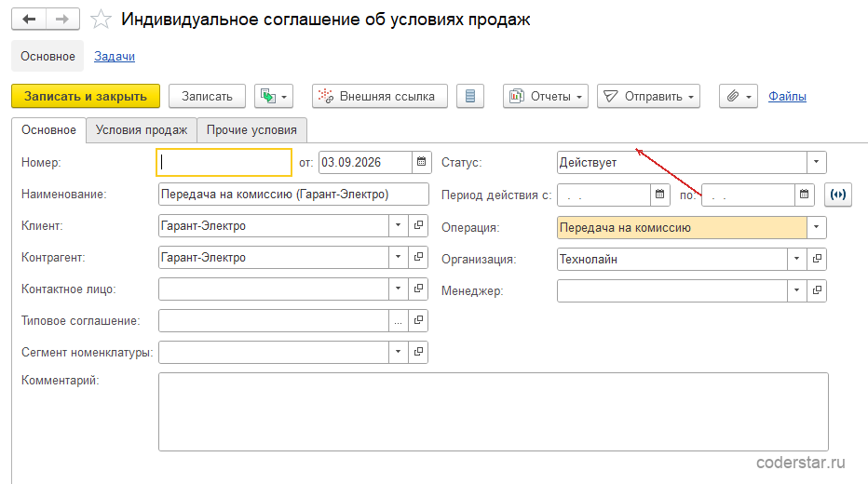The image size is (868, 484).
Task: Expand the Контактное лицо dropdown arrow
Action: (x=398, y=289)
